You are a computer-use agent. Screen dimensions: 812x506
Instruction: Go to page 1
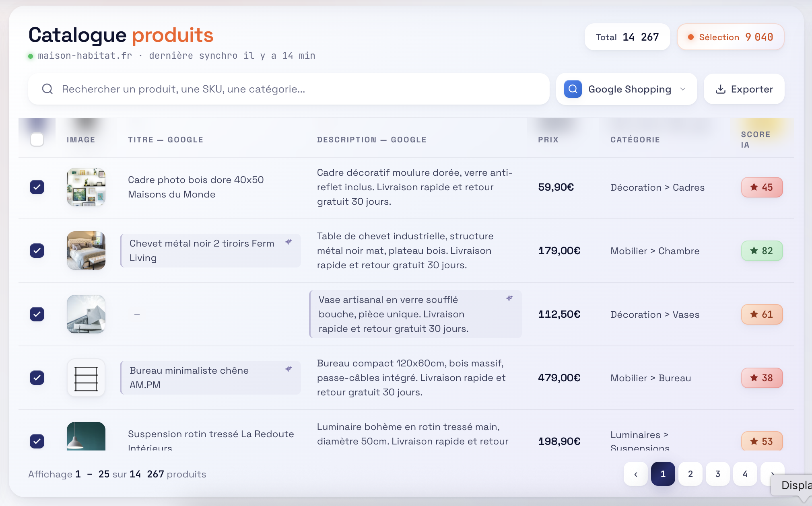click(x=663, y=474)
